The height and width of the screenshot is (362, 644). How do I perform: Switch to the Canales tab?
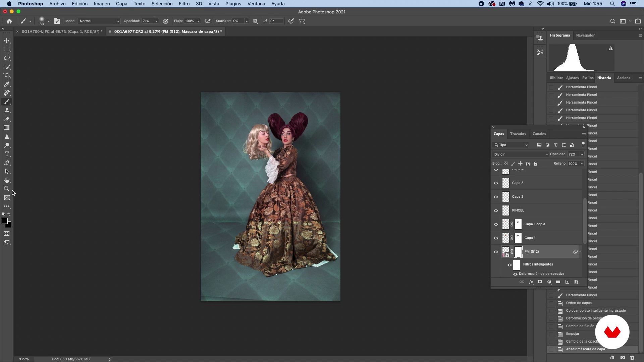pyautogui.click(x=539, y=134)
